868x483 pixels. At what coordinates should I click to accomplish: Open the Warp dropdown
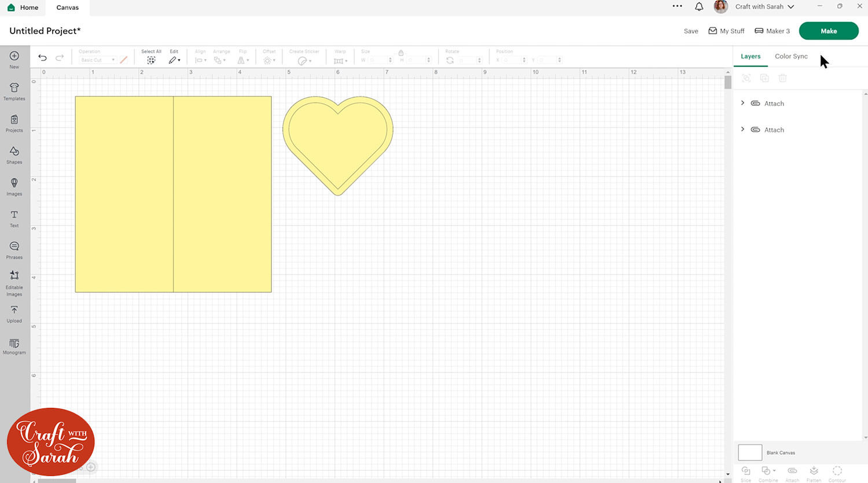[x=340, y=61]
